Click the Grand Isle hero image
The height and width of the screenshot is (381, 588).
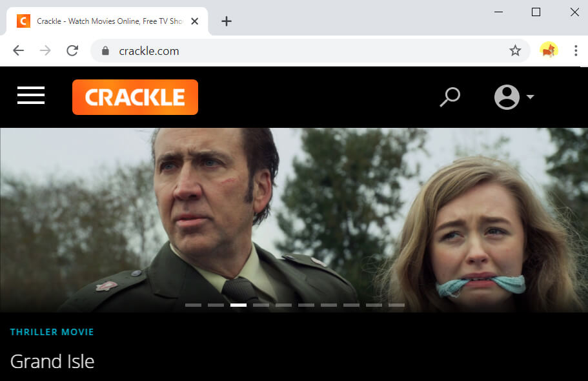pos(294,220)
